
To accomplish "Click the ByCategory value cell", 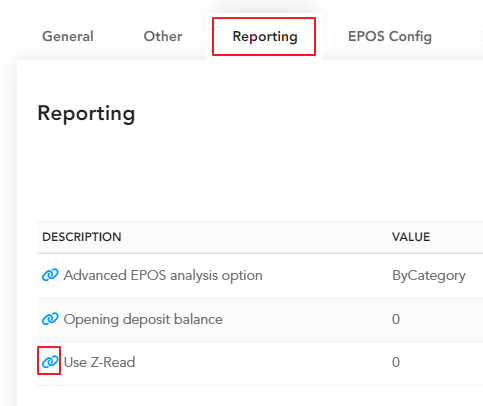I will pyautogui.click(x=429, y=276).
